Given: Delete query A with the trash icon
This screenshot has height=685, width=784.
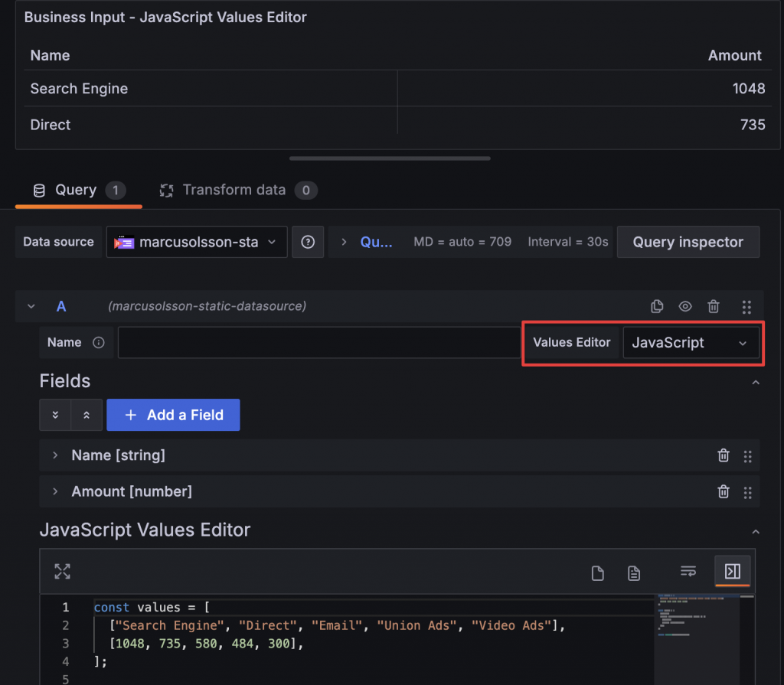Looking at the screenshot, I should (x=714, y=306).
